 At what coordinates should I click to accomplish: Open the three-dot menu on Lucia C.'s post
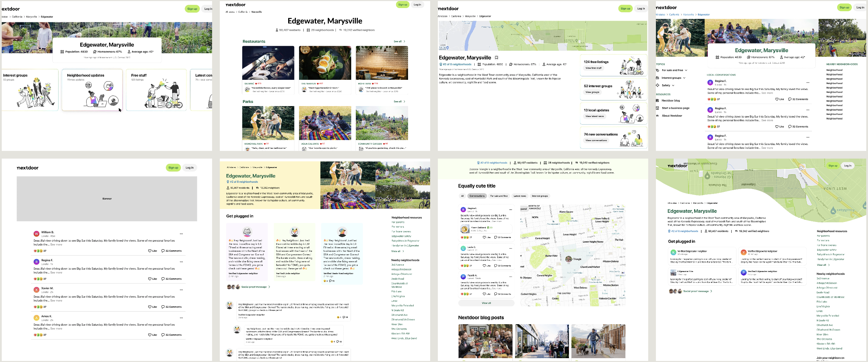(x=510, y=248)
